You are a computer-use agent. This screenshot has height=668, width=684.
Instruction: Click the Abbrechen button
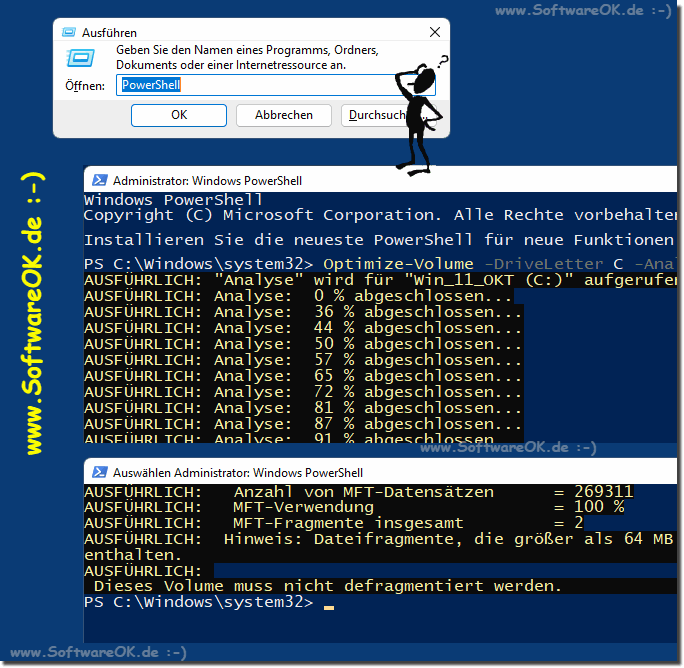pyautogui.click(x=284, y=115)
